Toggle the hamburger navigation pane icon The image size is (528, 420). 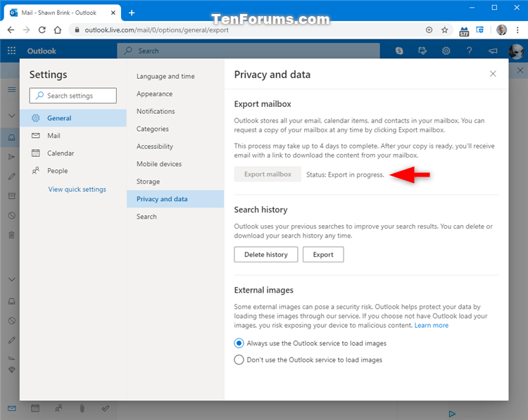[11, 89]
